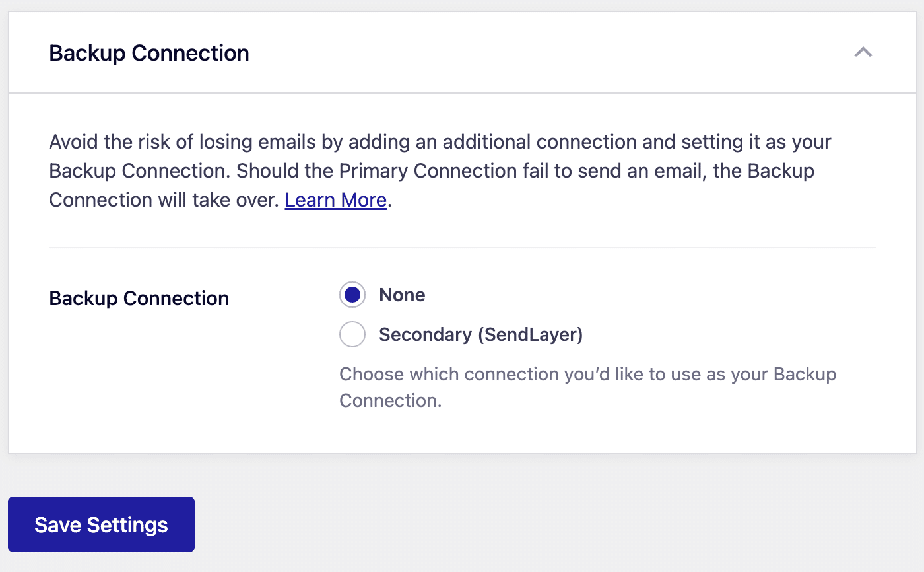Follow the Learn More hyperlink
Screen dimensions: 924x572
335,199
